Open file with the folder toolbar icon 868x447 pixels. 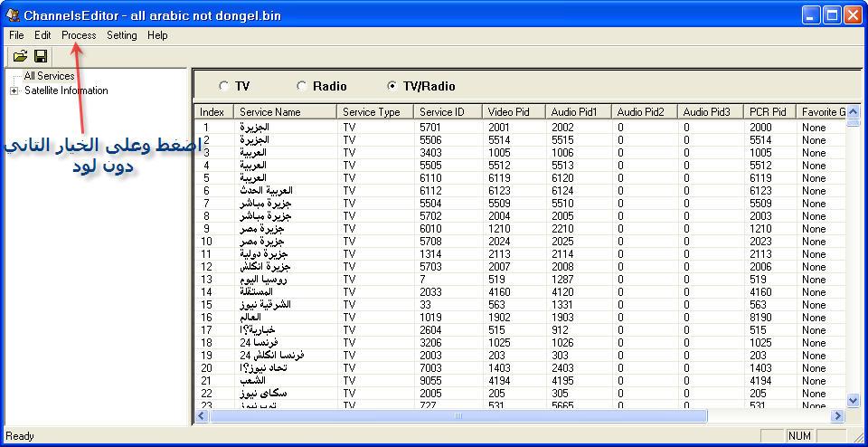point(20,56)
